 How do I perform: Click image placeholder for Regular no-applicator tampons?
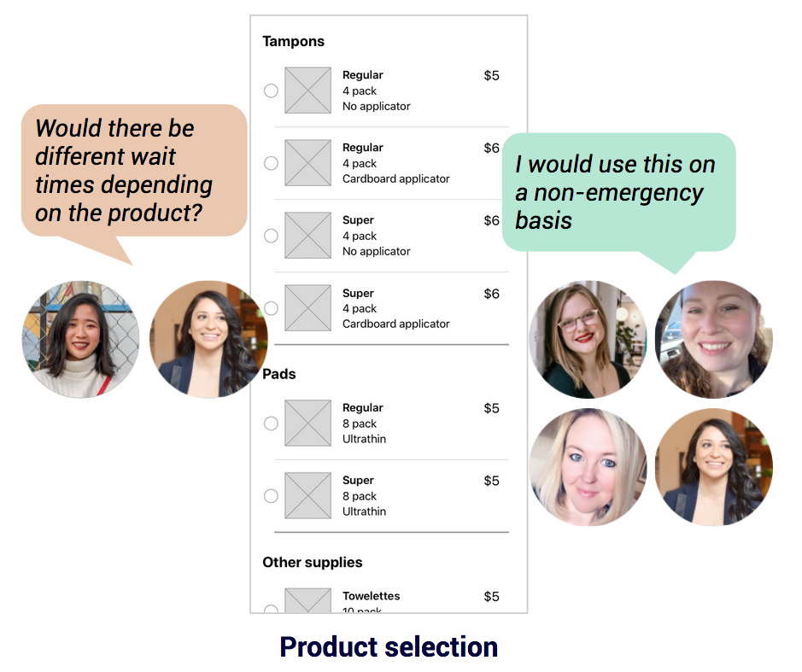coord(307,91)
